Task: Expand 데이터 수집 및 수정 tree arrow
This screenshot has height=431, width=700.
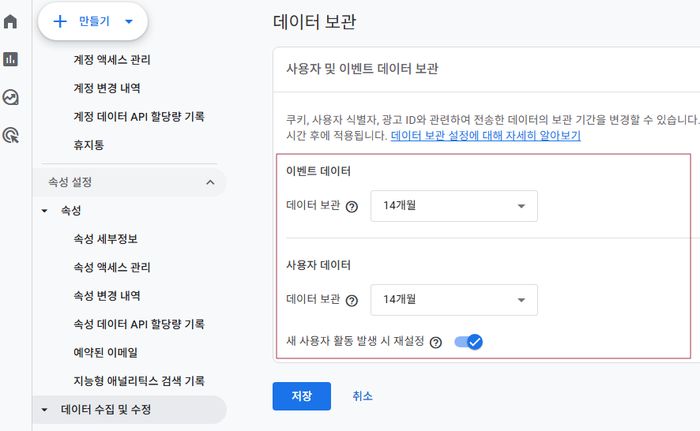Action: point(45,410)
